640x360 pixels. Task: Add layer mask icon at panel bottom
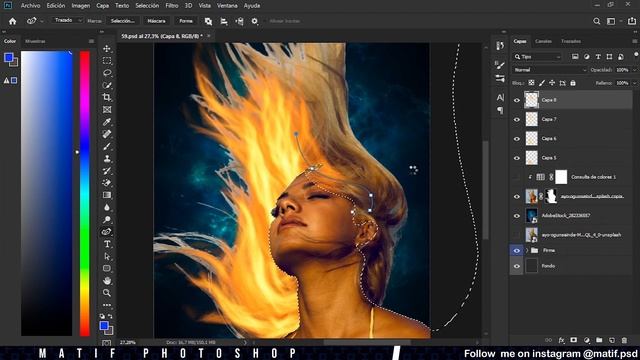[574, 340]
